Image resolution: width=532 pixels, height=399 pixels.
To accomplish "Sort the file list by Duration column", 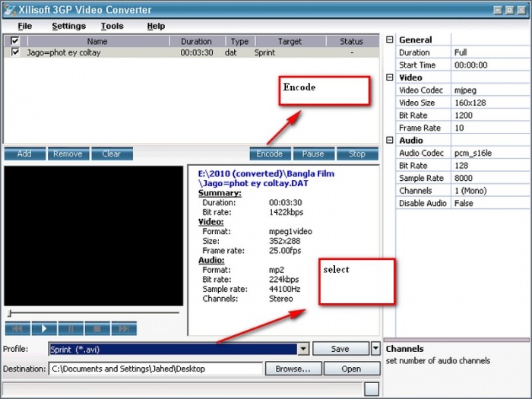I will 197,41.
